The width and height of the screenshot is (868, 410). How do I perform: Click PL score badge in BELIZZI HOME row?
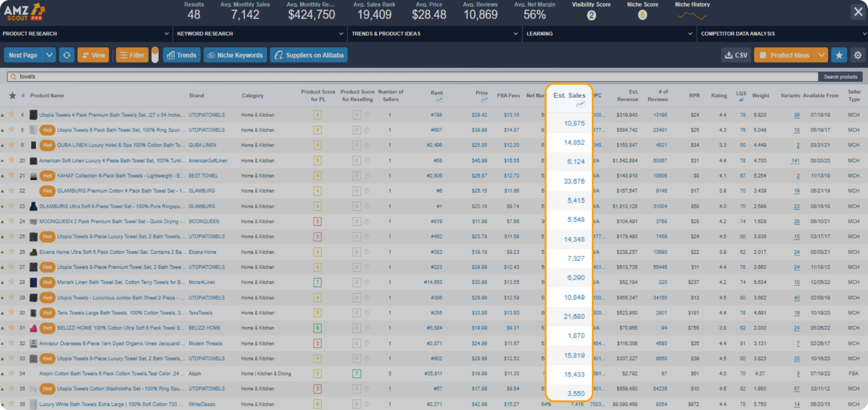(318, 328)
